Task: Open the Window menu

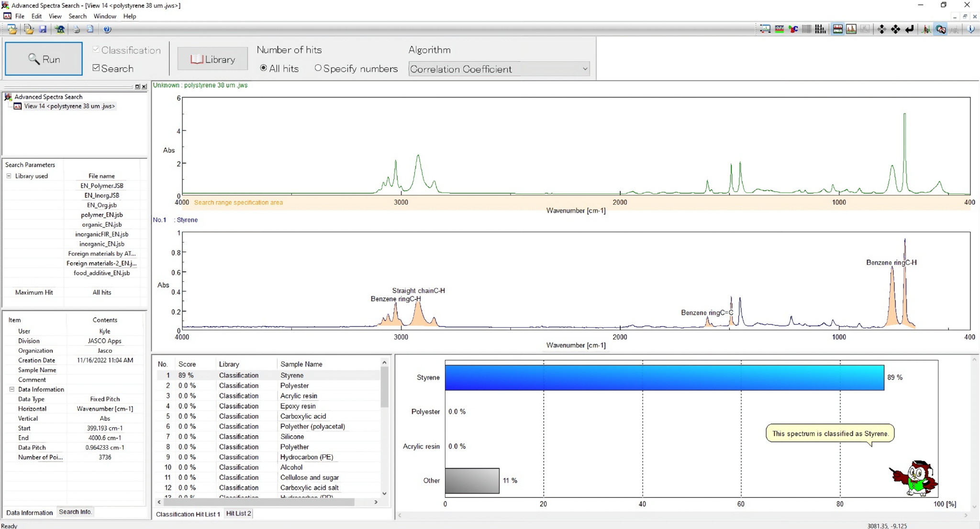Action: click(105, 16)
